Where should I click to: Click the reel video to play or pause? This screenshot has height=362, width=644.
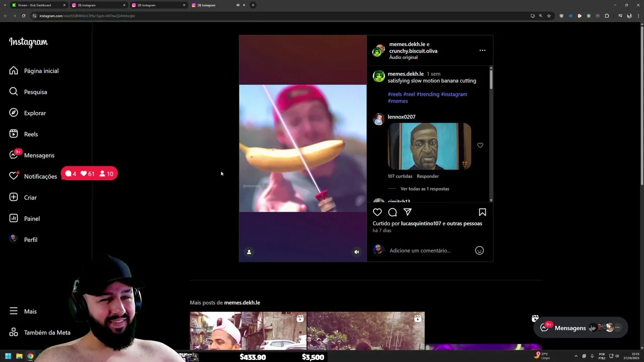click(302, 148)
